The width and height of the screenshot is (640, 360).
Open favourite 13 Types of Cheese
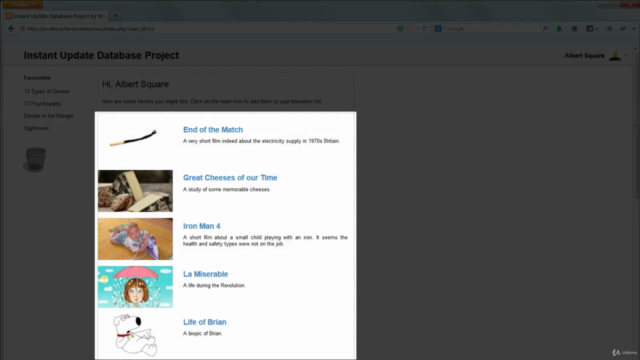pyautogui.click(x=47, y=91)
